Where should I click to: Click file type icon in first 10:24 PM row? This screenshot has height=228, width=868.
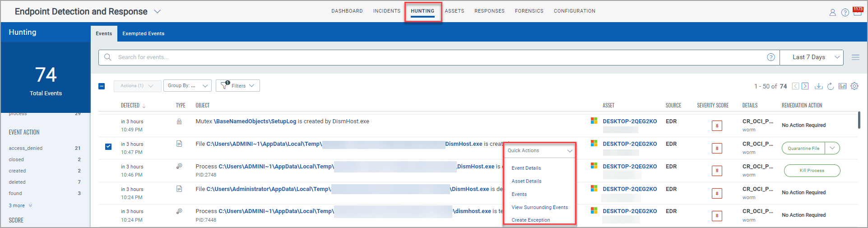(x=179, y=189)
